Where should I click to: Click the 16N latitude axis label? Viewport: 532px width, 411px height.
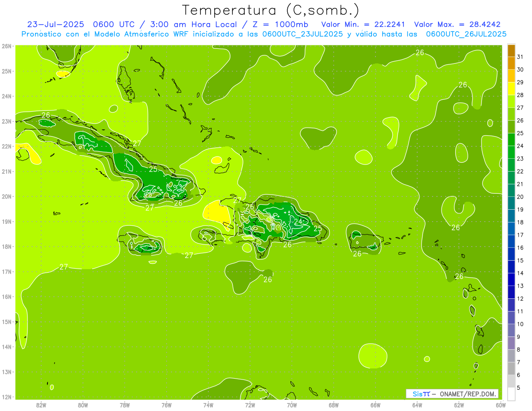7,297
